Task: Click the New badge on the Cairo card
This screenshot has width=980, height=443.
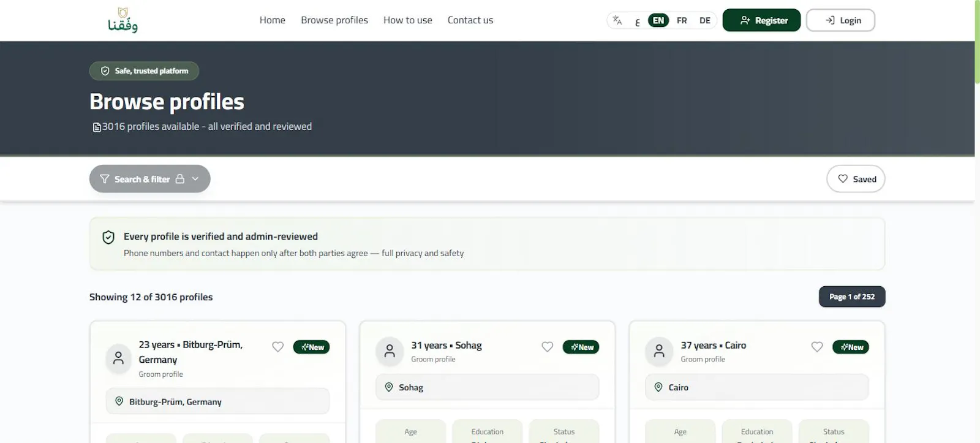Action: point(851,347)
